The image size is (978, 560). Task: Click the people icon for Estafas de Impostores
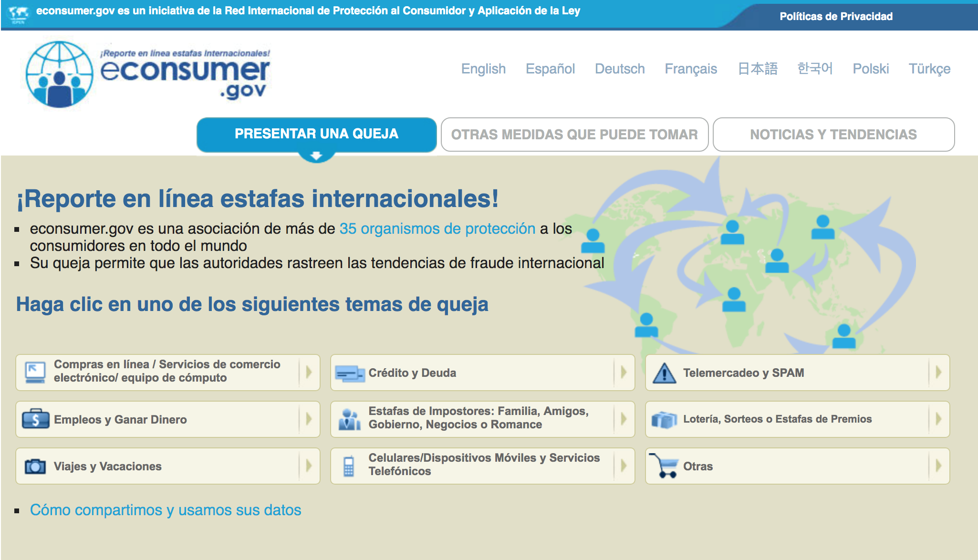[x=350, y=419]
